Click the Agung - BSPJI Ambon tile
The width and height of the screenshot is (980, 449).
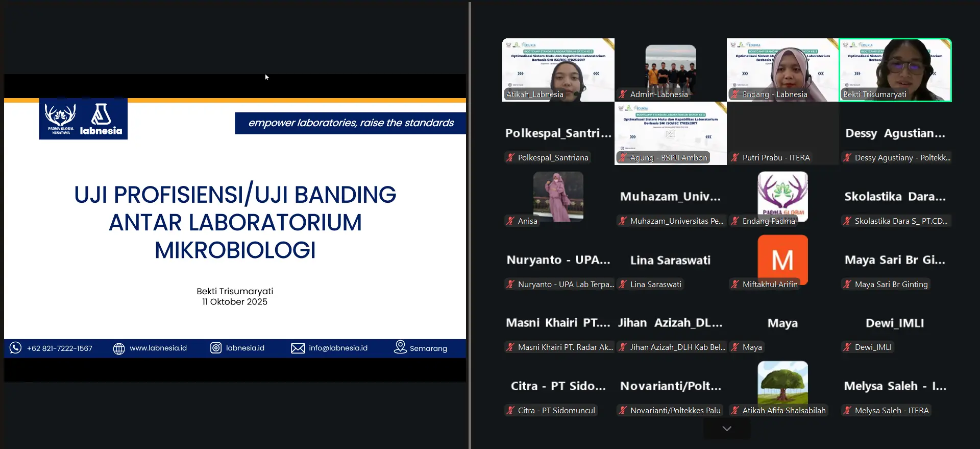click(x=670, y=133)
